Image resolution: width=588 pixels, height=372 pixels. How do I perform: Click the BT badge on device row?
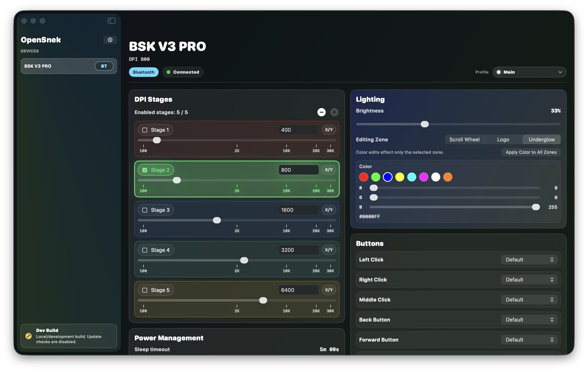pos(104,66)
